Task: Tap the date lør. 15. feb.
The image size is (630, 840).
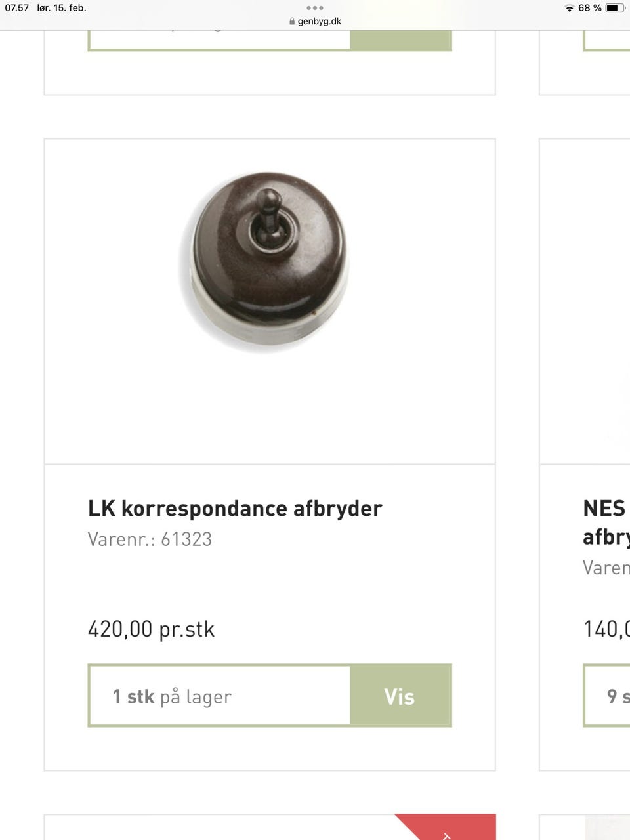Action: coord(62,8)
